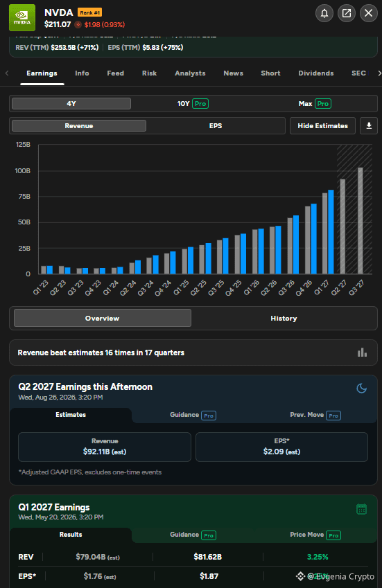This screenshot has height=588, width=382.
Task: Open the price alert bell icon
Action: pyautogui.click(x=324, y=13)
